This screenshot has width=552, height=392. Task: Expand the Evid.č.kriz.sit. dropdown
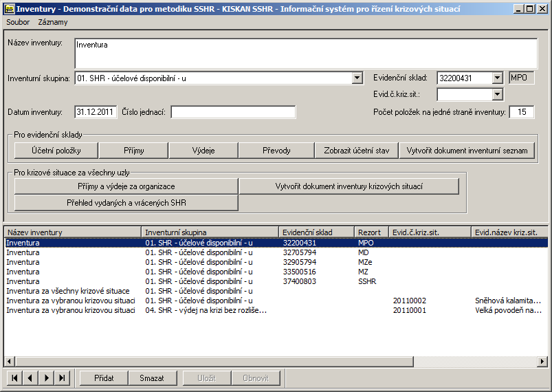(x=497, y=94)
